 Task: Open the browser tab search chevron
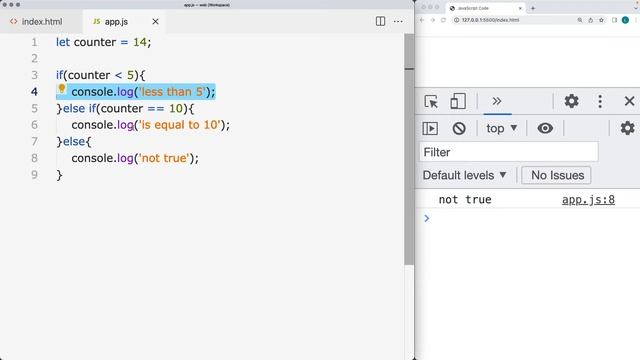[x=636, y=8]
